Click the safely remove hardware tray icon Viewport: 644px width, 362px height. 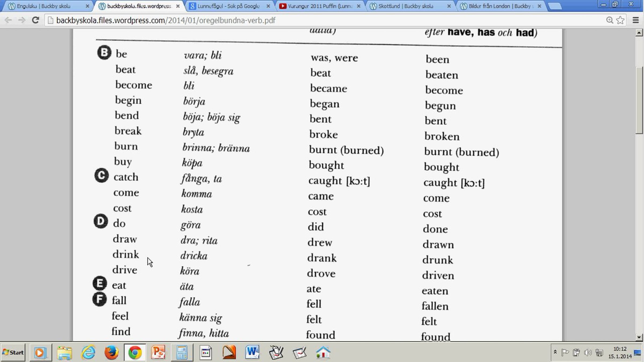click(x=576, y=352)
